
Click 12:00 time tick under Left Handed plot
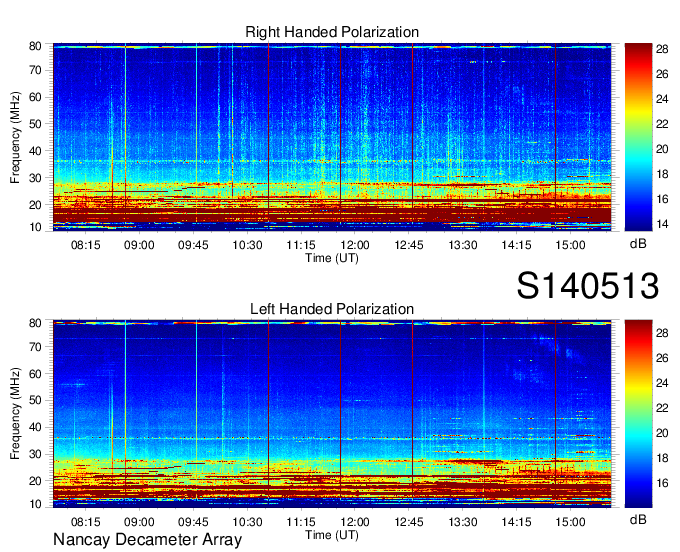[x=355, y=522]
